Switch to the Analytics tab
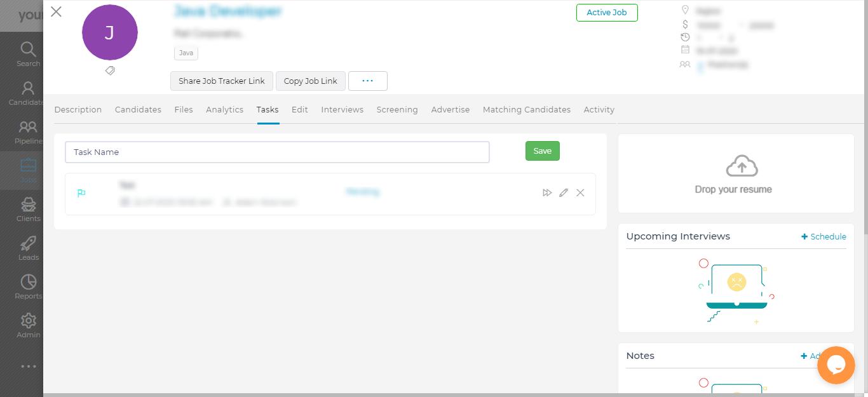 (224, 109)
